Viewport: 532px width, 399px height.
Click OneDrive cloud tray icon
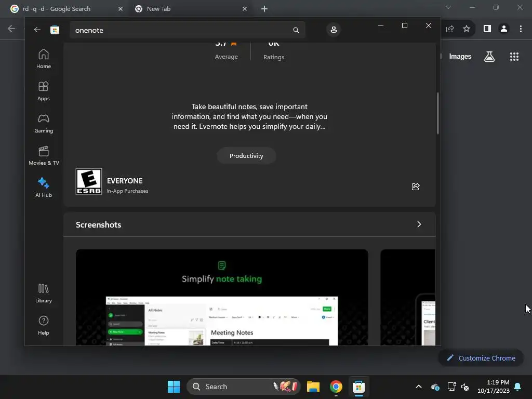pos(435,387)
